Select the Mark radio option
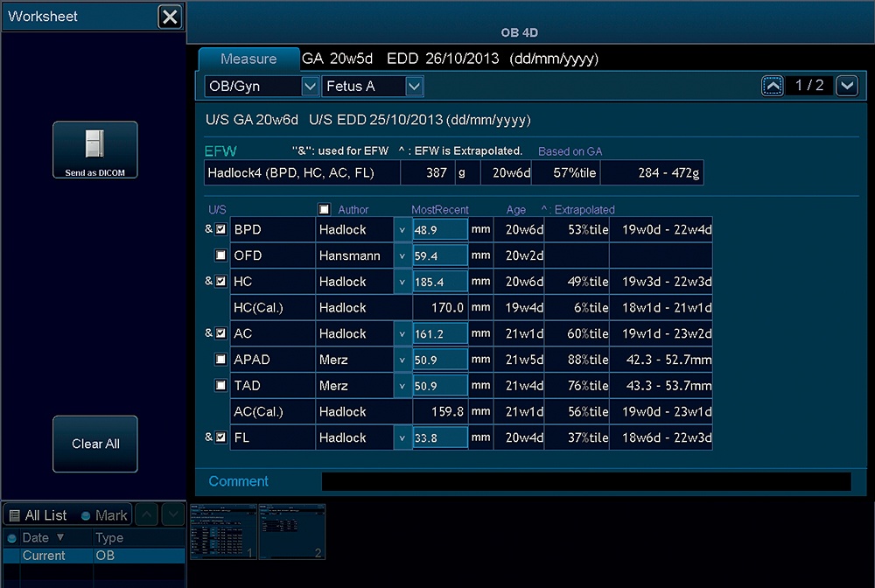The image size is (875, 588). coord(86,515)
